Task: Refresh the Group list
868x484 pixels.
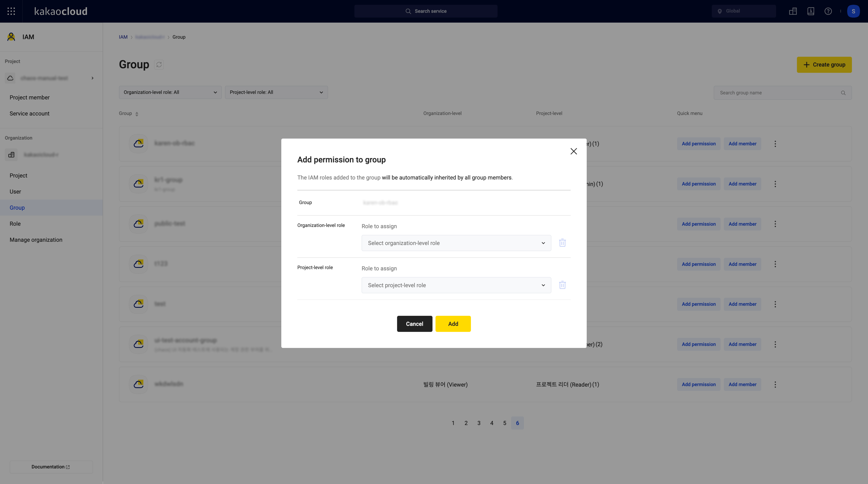Action: coord(159,64)
